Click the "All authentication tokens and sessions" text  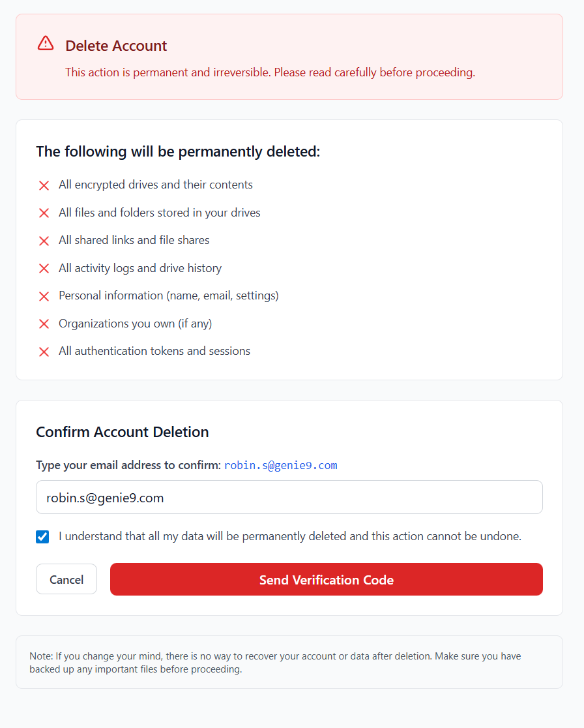pos(154,351)
